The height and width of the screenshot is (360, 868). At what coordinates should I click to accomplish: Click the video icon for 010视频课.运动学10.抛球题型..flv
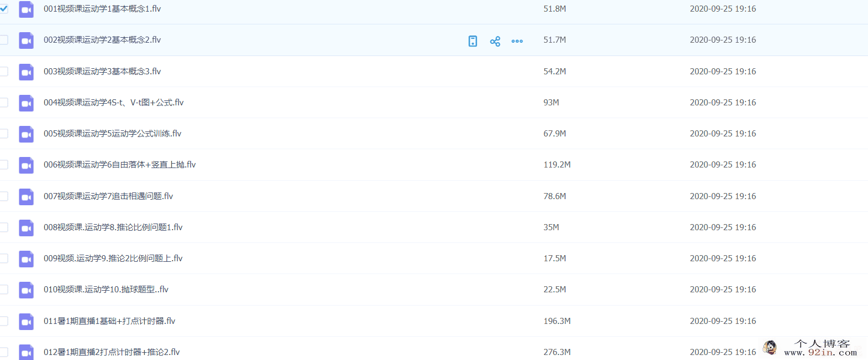(26, 290)
